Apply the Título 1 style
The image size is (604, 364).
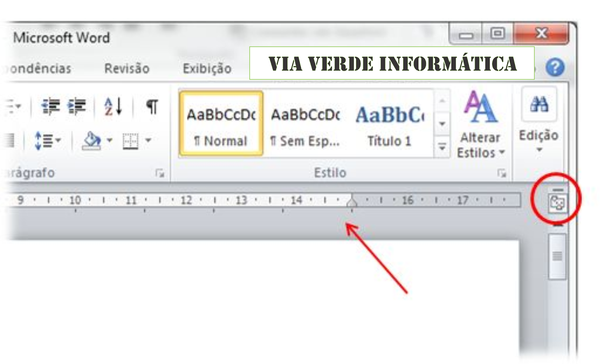point(390,123)
